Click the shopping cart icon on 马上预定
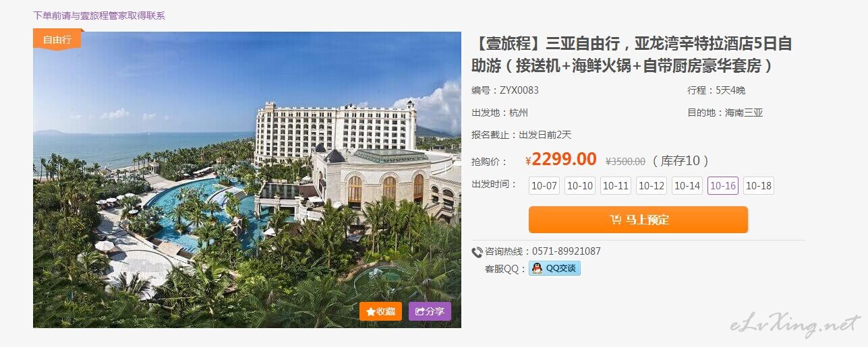The image size is (868, 347). [615, 220]
